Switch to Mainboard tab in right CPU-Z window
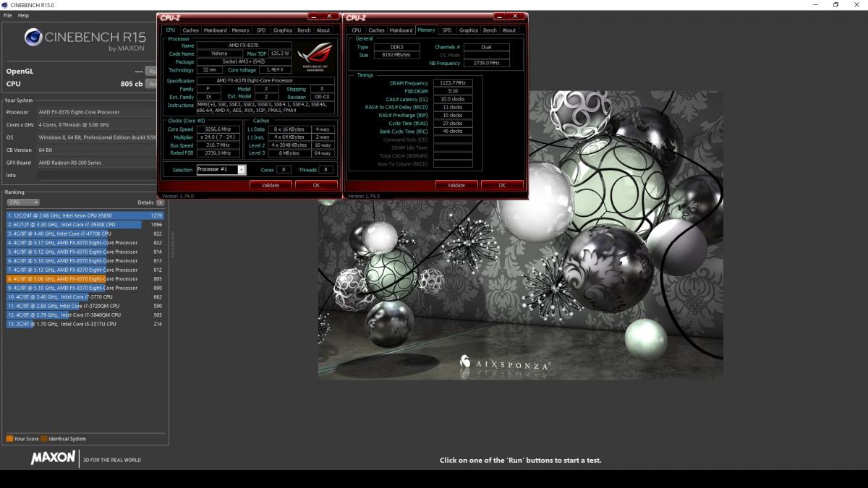868x488 pixels. (401, 30)
